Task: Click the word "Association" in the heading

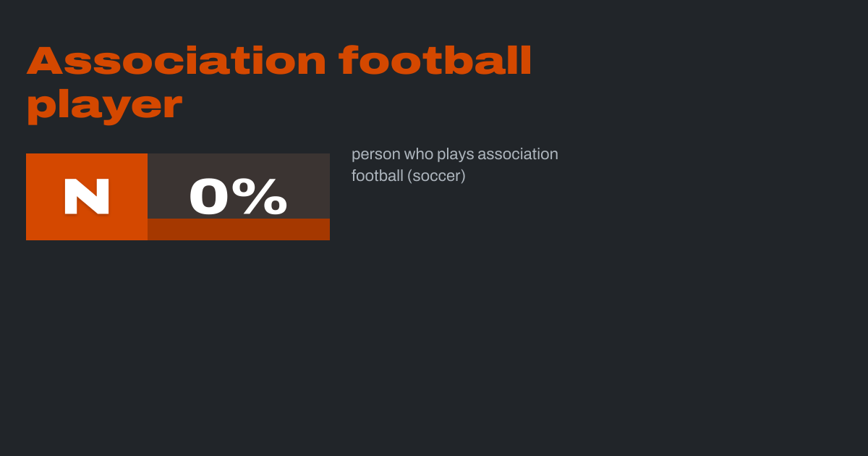Action: 176,61
